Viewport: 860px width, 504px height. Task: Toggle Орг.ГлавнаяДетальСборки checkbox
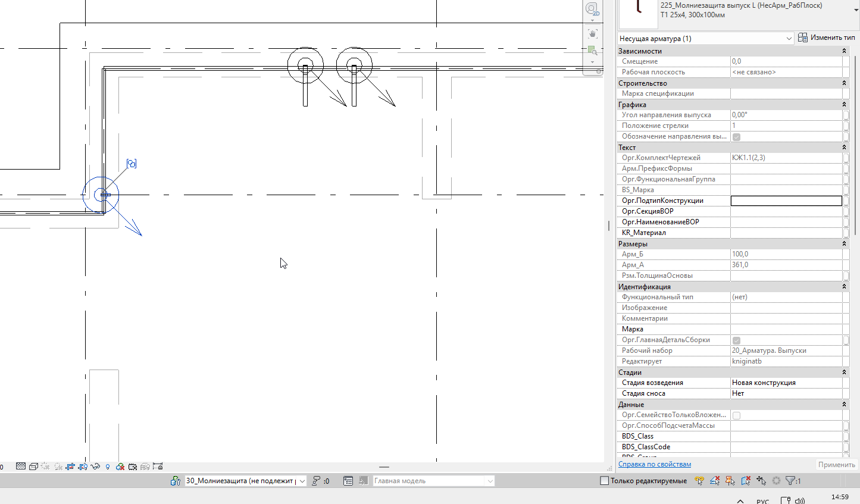pos(736,340)
